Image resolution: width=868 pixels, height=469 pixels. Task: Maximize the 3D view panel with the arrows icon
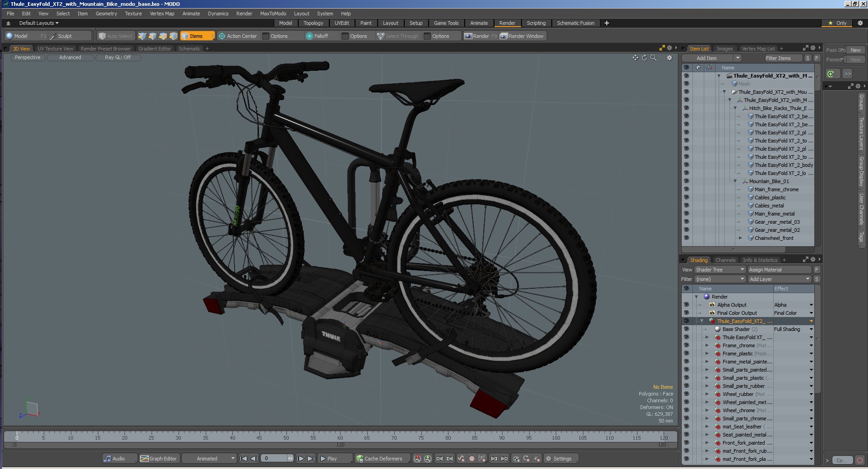[662, 48]
